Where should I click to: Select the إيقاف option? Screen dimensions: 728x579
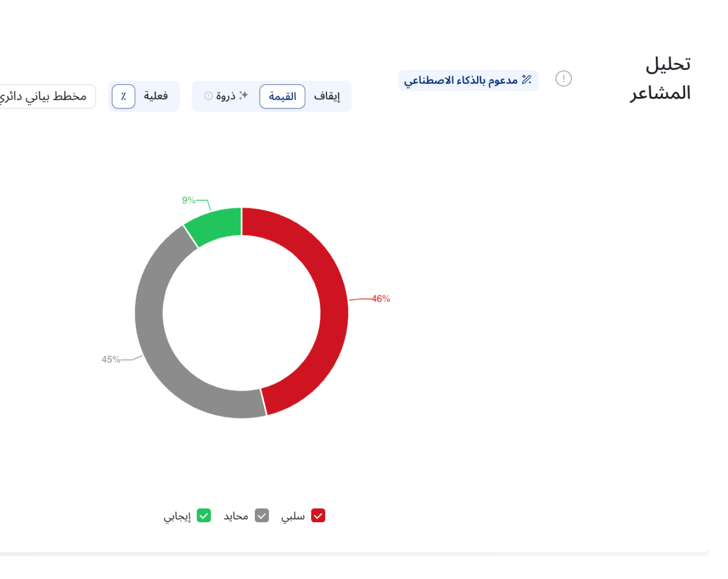click(x=327, y=96)
